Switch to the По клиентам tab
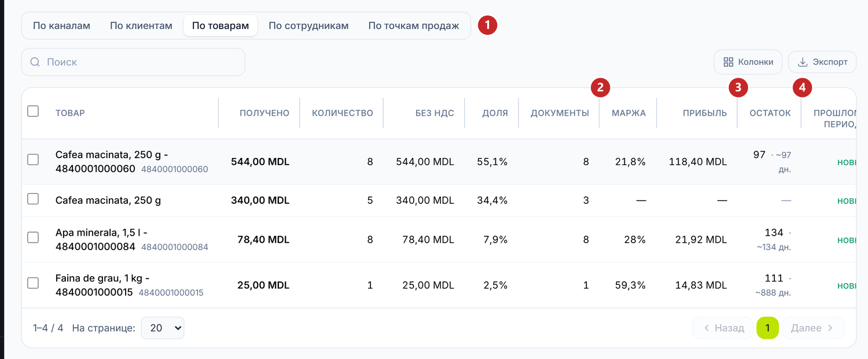868x359 pixels. [141, 25]
